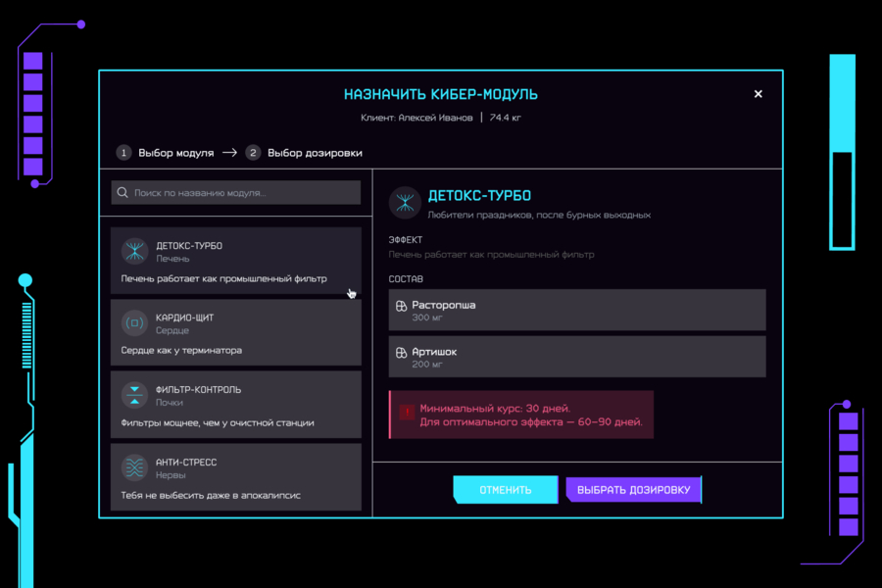Click the КАРДИО-ЩИТ heart module icon

pyautogui.click(x=134, y=323)
